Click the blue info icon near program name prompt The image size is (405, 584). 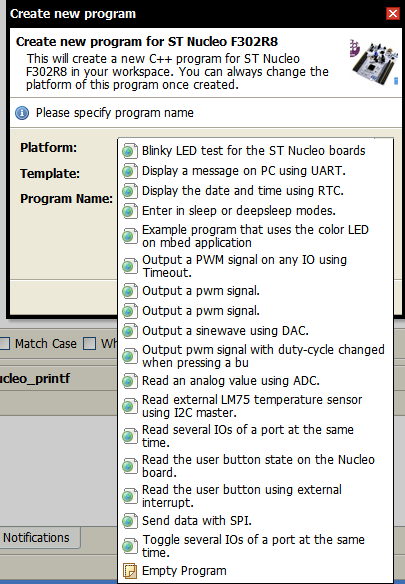(22, 113)
